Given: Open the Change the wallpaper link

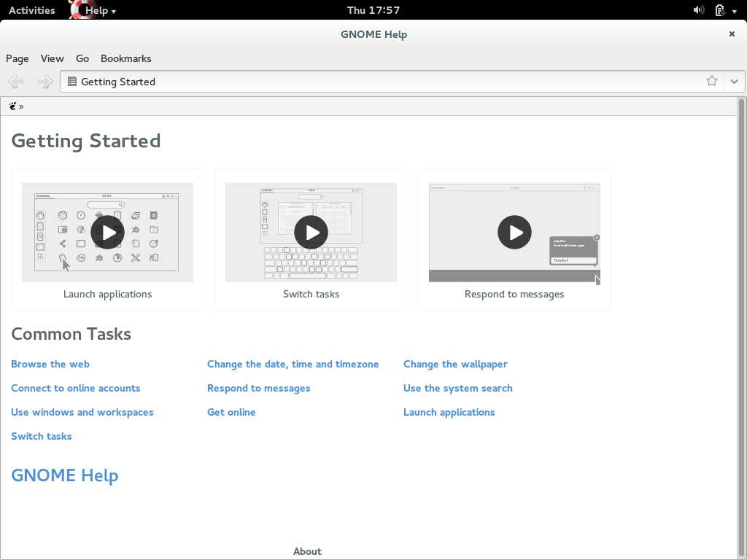Looking at the screenshot, I should (x=455, y=365).
